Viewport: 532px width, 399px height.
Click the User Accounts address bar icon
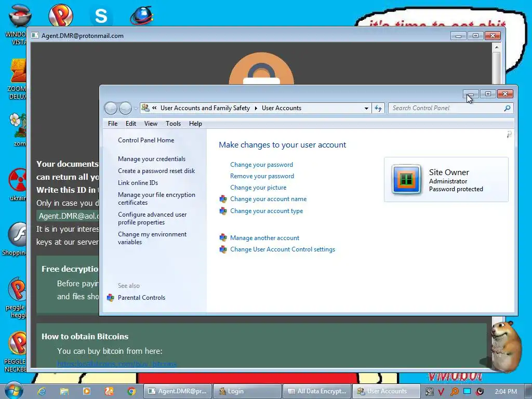145,108
